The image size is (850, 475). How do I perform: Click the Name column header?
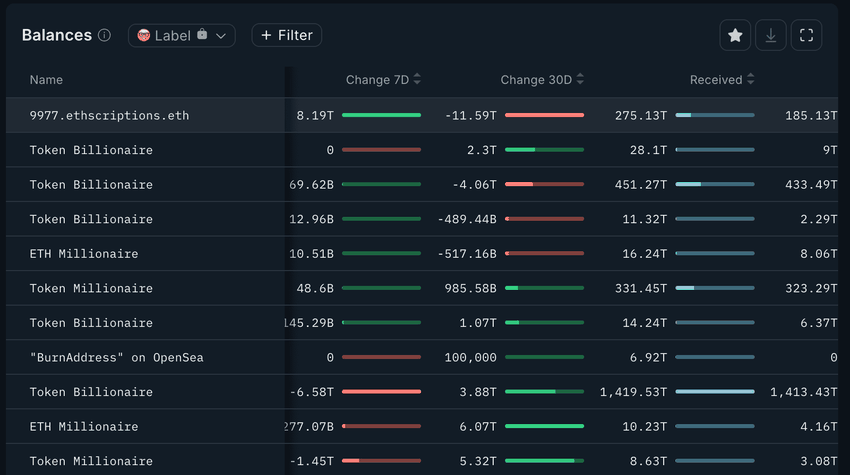(46, 80)
